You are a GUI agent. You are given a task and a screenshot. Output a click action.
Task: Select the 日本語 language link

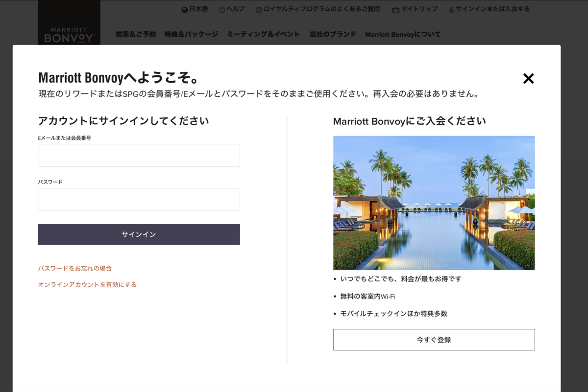click(x=198, y=9)
